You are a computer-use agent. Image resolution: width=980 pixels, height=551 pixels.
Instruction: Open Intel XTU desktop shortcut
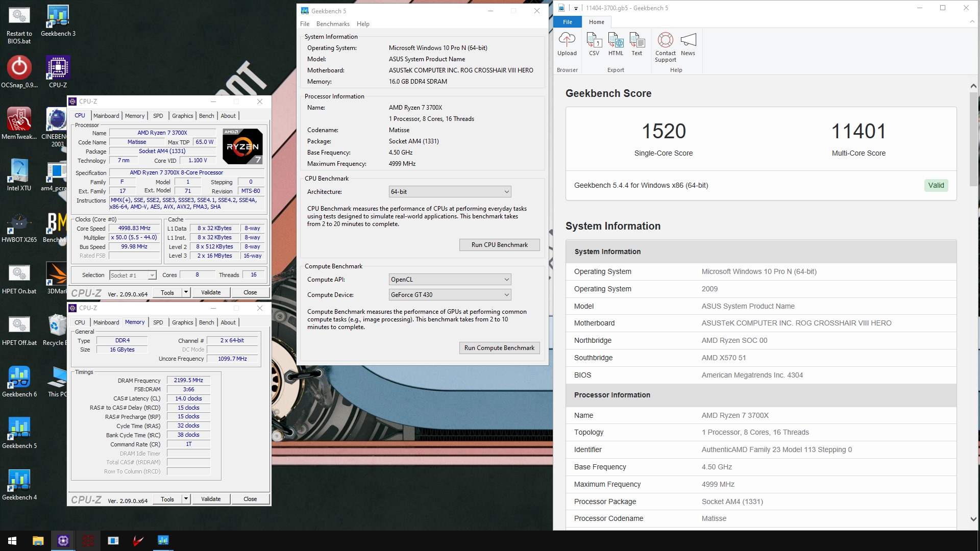[x=19, y=175]
